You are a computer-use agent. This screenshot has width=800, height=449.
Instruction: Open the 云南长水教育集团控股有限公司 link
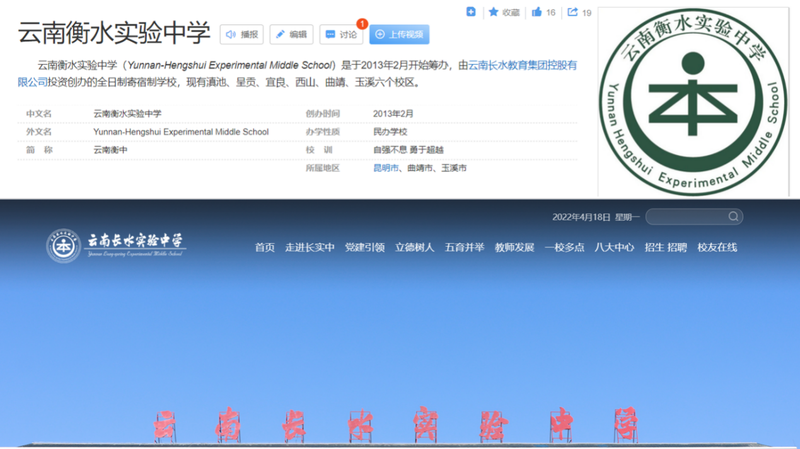coord(521,65)
